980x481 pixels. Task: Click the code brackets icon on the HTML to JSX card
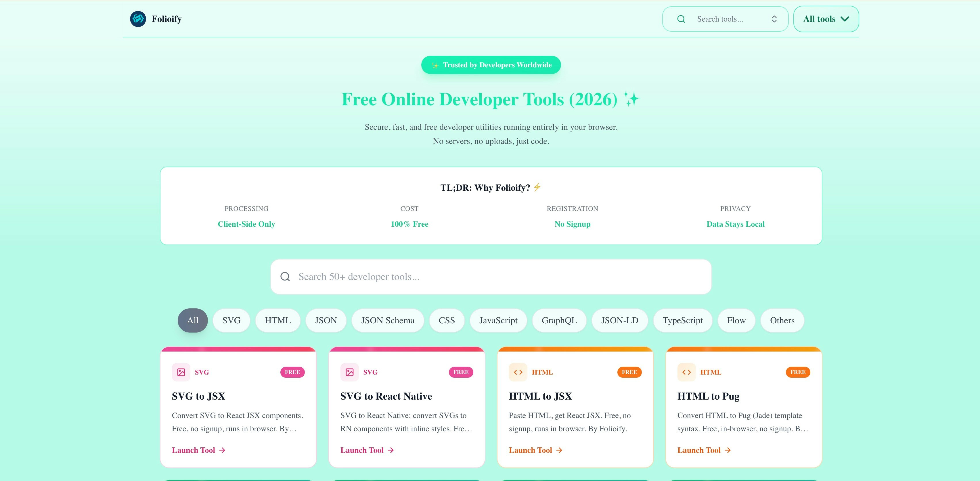518,372
